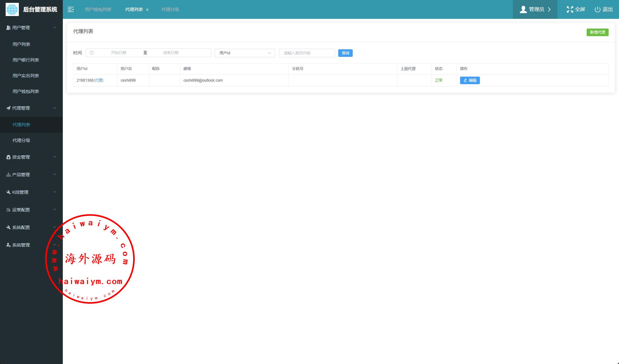This screenshot has width=619, height=364.
Task: Open 用户银行列表 in the sidebar
Action: pyautogui.click(x=26, y=60)
